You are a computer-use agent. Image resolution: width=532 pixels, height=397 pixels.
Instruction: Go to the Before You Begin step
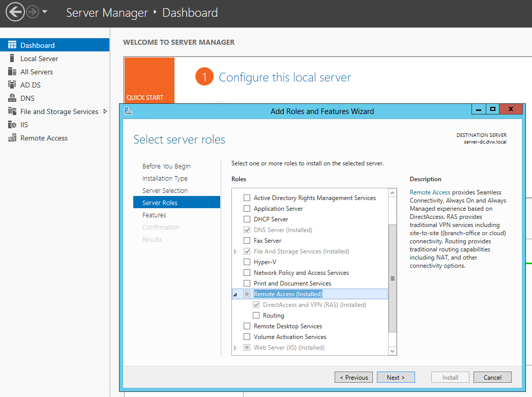pyautogui.click(x=166, y=166)
